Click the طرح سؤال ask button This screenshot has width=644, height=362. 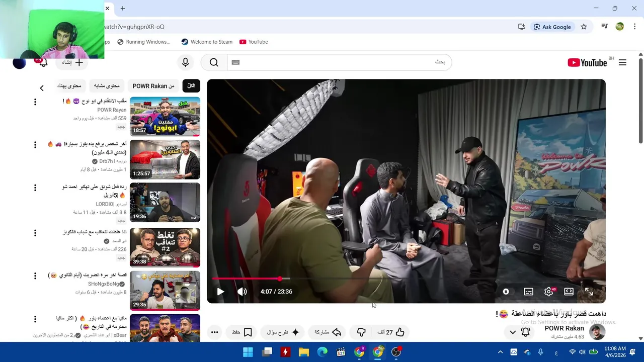[283, 332]
